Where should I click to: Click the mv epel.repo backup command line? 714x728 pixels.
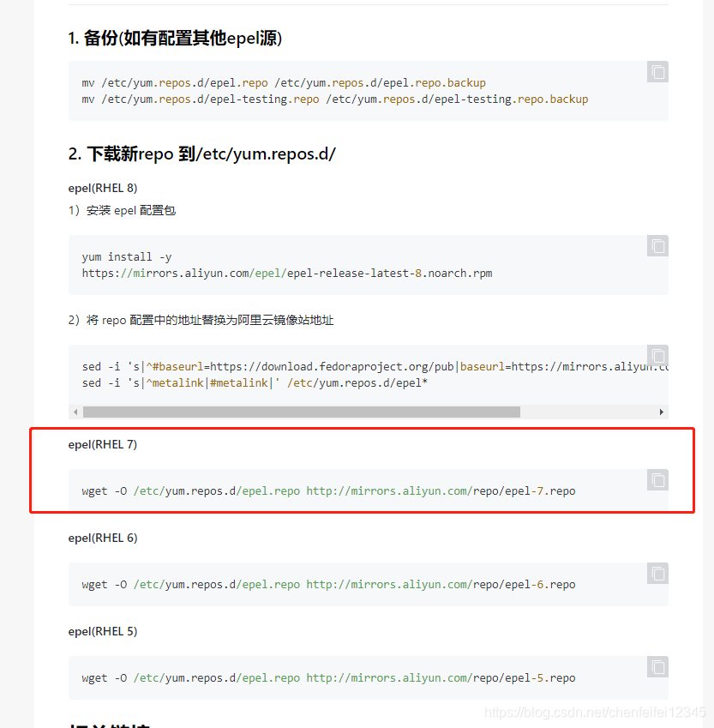click(x=284, y=82)
